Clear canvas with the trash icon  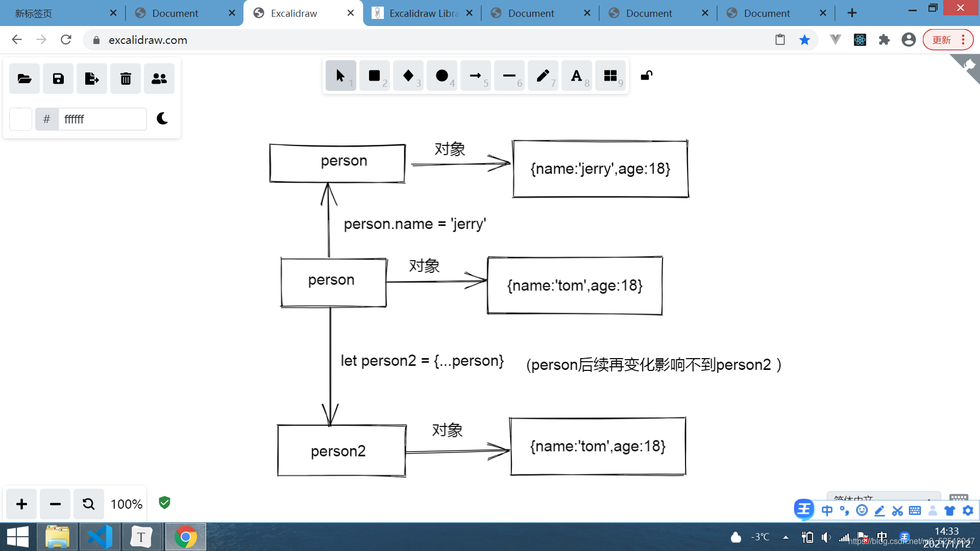point(126,79)
